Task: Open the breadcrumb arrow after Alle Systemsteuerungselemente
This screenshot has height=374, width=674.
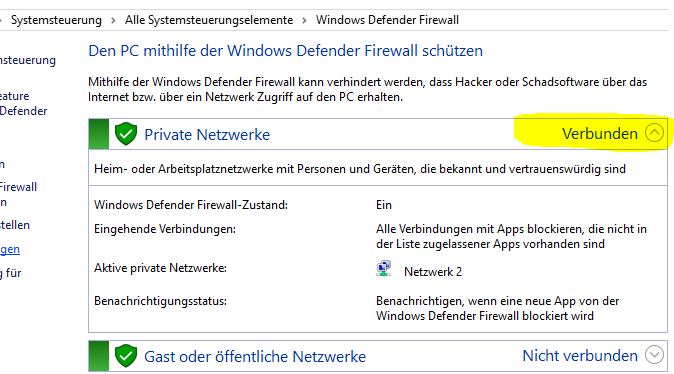Action: tap(304, 20)
